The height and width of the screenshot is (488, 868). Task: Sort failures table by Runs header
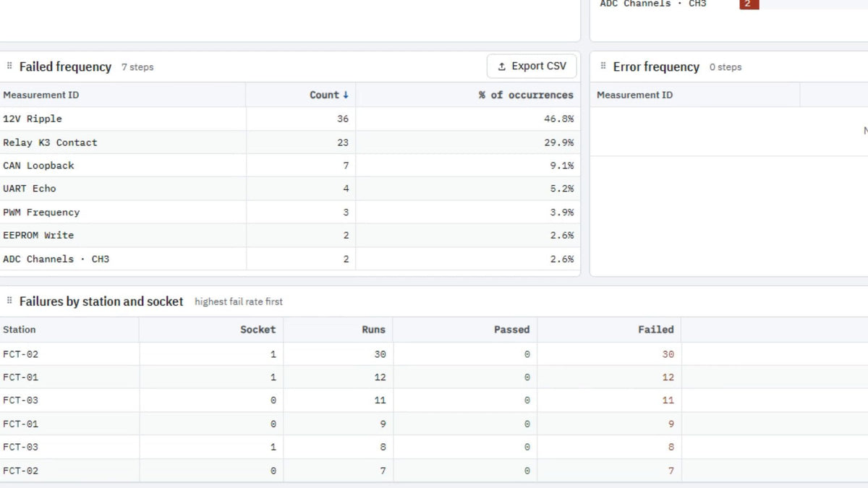pyautogui.click(x=374, y=330)
